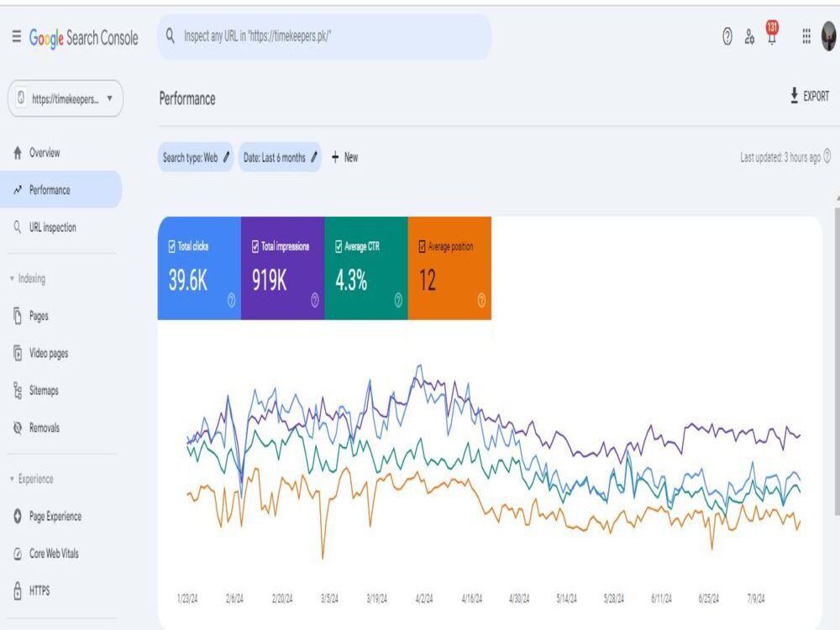The height and width of the screenshot is (630, 840).
Task: Collapse the Experience section
Action: tap(12, 479)
